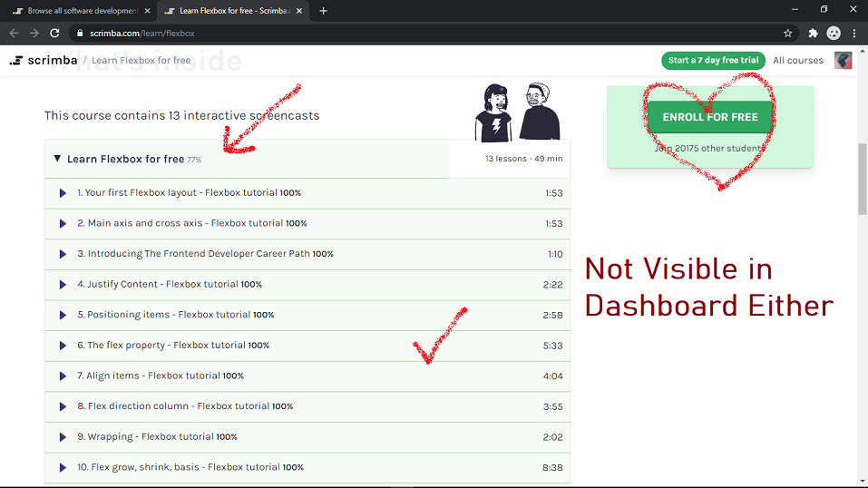Screen dimensions: 868x488
Task: Open '9. Wrapping - Flexbox tutorial' title
Action: point(146,436)
